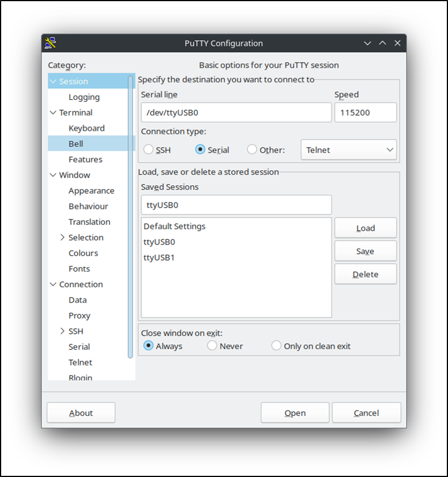This screenshot has width=448, height=477.
Task: Open the Rlogin category in the tree
Action: point(80,377)
